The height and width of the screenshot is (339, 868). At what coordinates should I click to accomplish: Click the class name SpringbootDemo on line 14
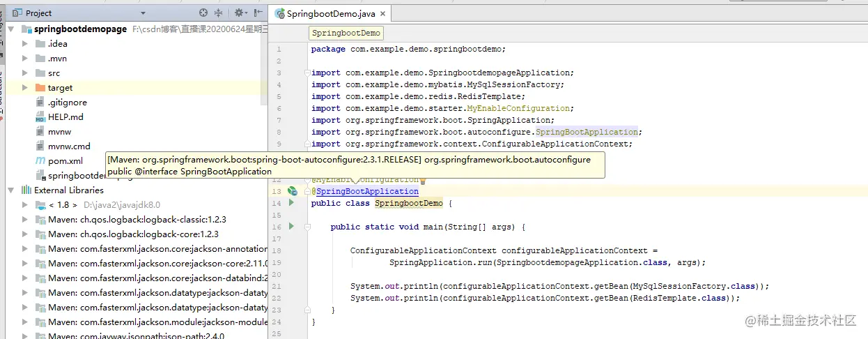tap(409, 203)
